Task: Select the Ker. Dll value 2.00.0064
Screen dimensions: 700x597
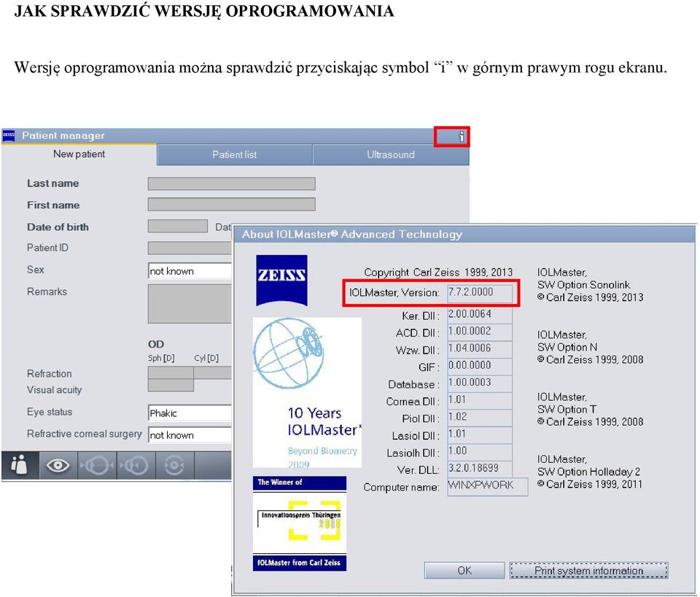Action: point(480,314)
